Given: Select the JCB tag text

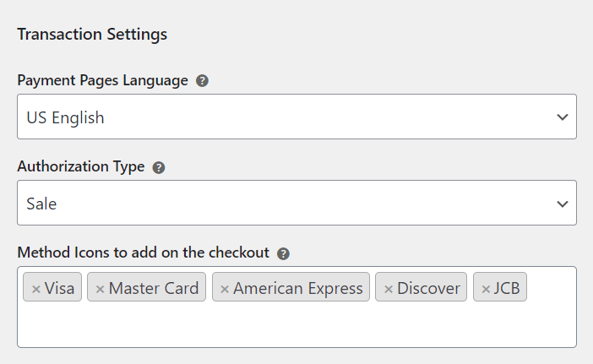Looking at the screenshot, I should click(x=507, y=289).
